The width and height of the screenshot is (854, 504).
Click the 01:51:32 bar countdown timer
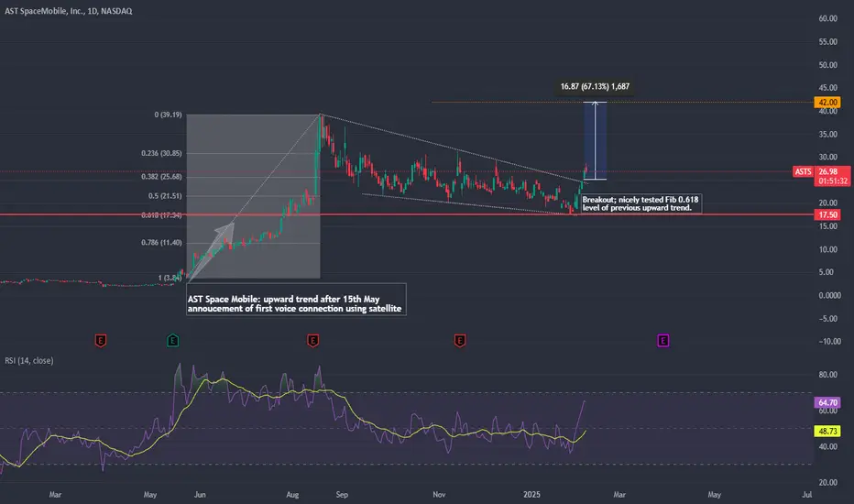click(833, 181)
